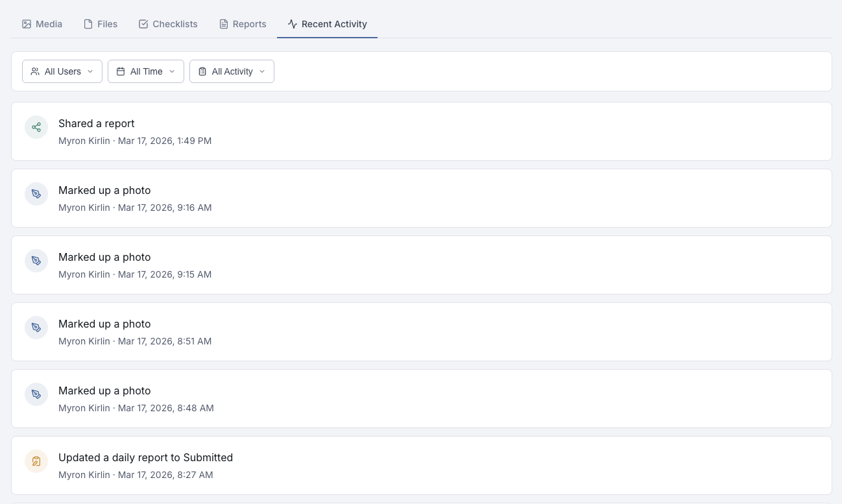Switch to the Reports tab

(x=243, y=24)
